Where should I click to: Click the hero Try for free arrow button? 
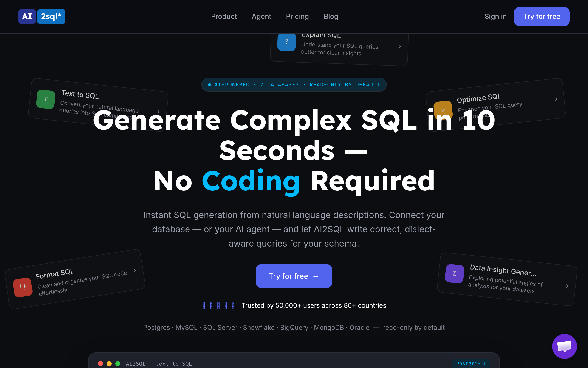(294, 276)
